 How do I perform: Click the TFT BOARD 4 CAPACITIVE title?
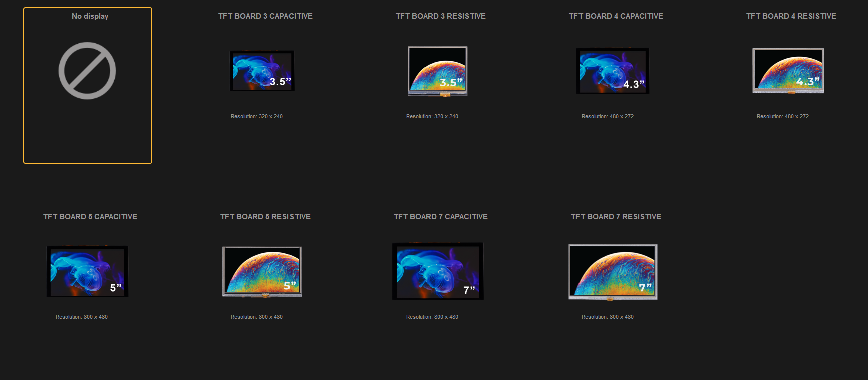616,16
